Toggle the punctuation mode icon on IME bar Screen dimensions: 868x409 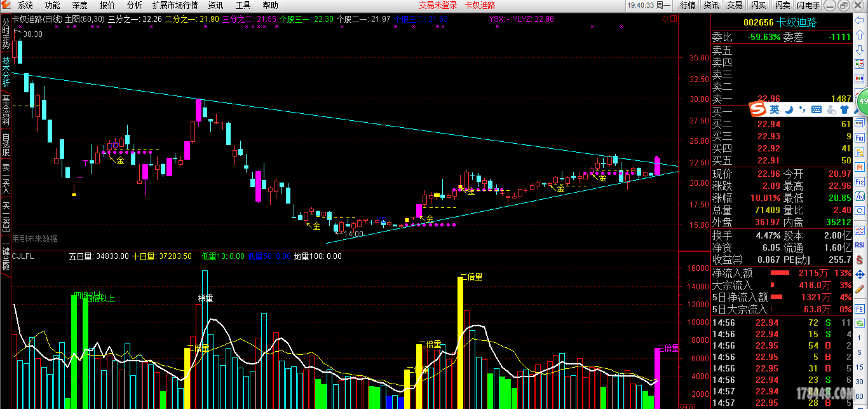point(801,109)
